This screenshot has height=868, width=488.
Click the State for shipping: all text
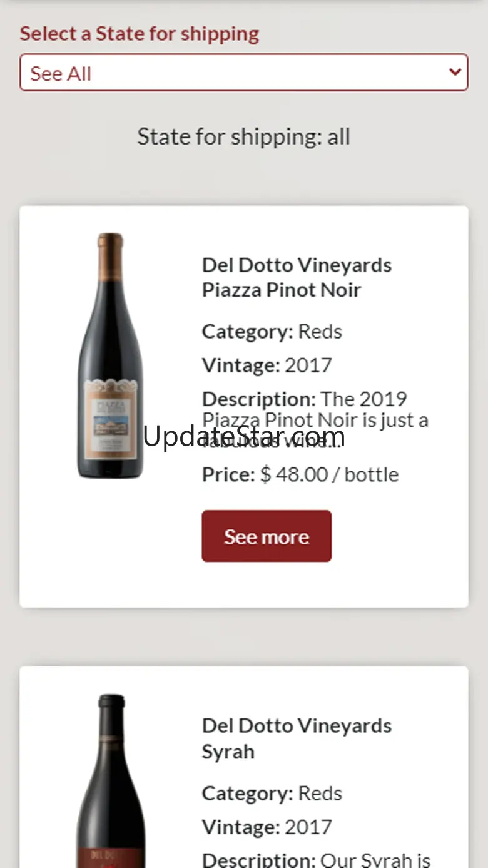click(243, 137)
